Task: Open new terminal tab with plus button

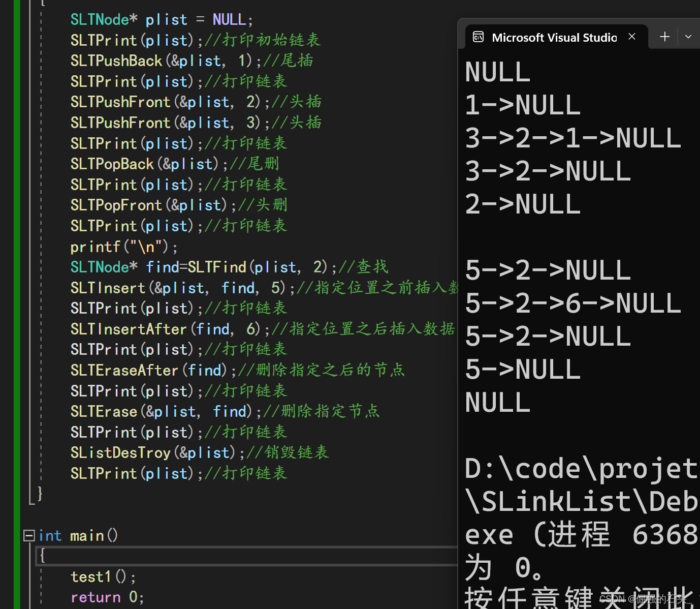Action: [x=664, y=37]
